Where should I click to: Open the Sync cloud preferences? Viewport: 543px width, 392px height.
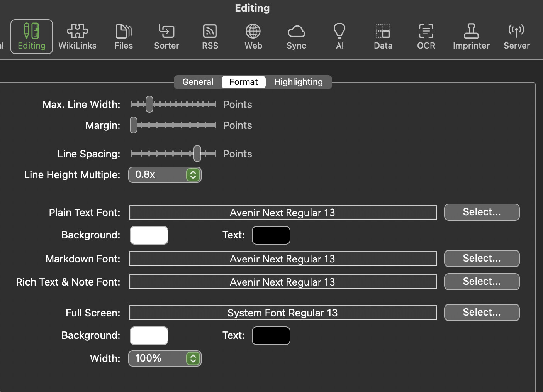click(296, 37)
